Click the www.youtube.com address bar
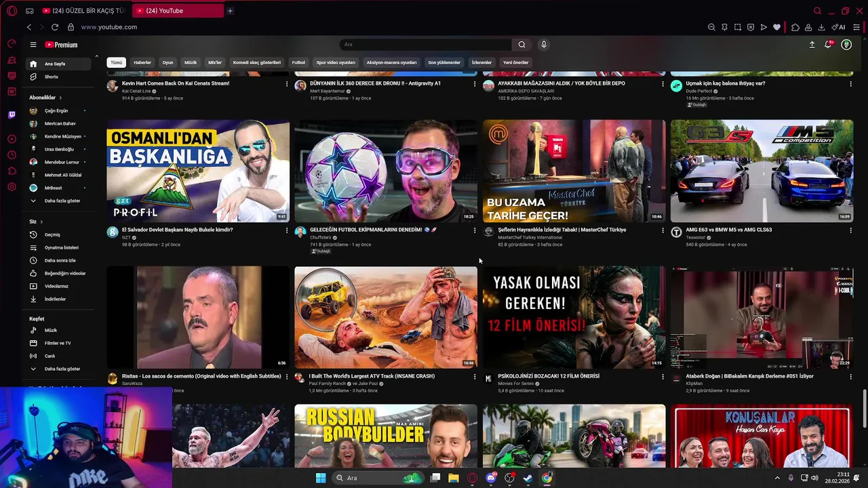 pos(108,27)
